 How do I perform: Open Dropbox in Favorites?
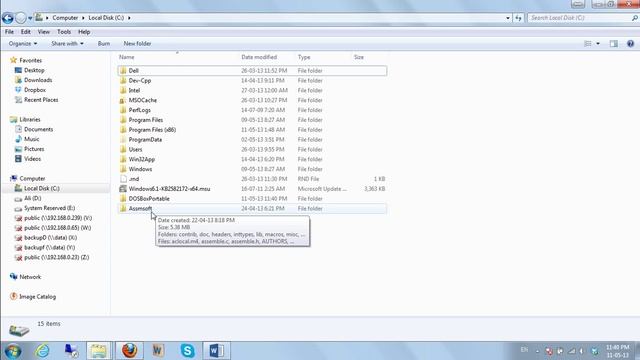point(35,90)
